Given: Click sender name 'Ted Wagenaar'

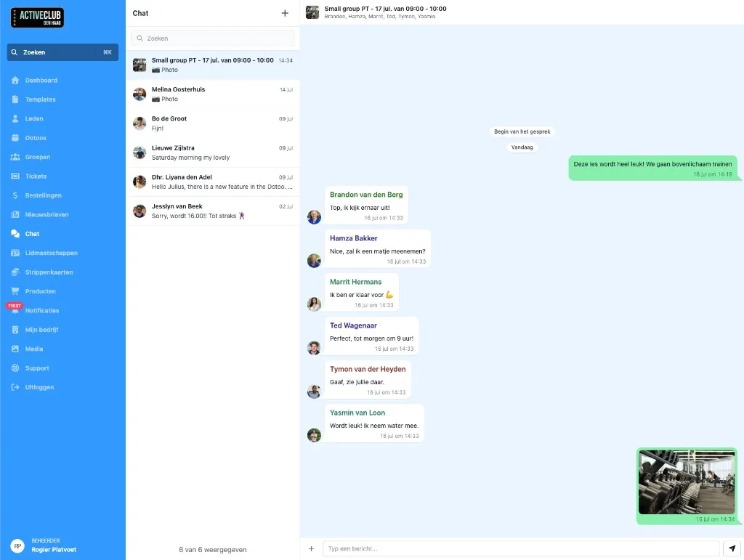Looking at the screenshot, I should click(354, 325).
